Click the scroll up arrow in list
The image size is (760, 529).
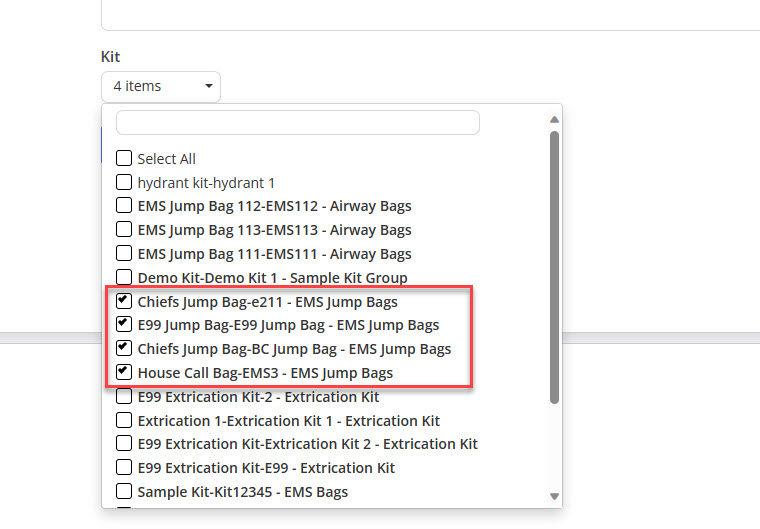coord(554,119)
